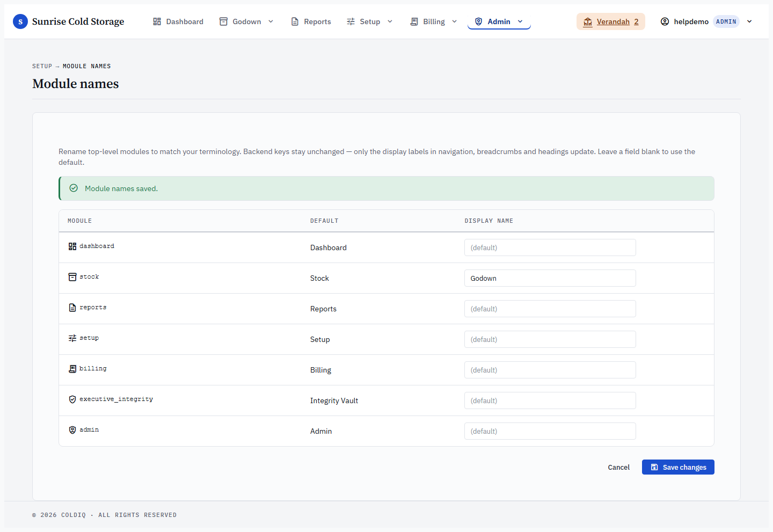Click the setup module sliders icon
773x532 pixels.
pos(72,338)
